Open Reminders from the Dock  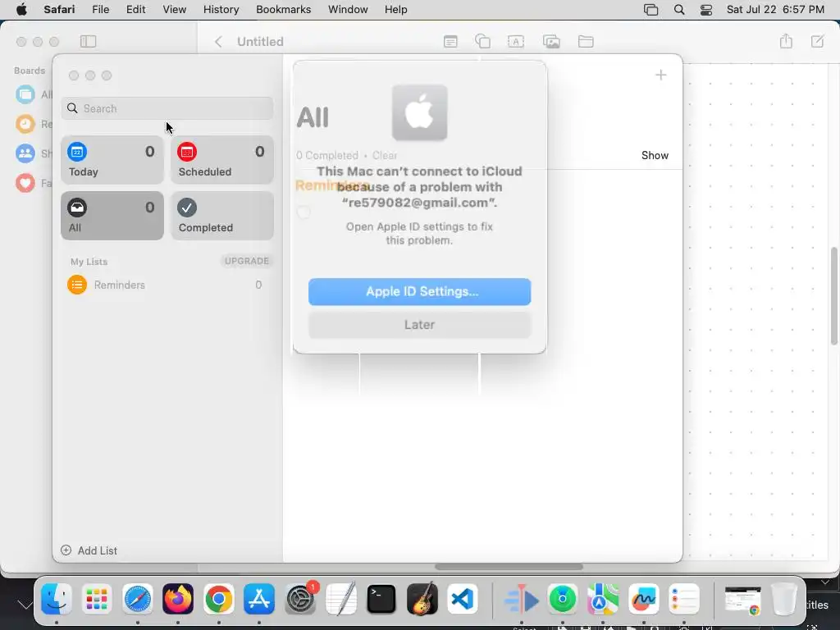(684, 599)
